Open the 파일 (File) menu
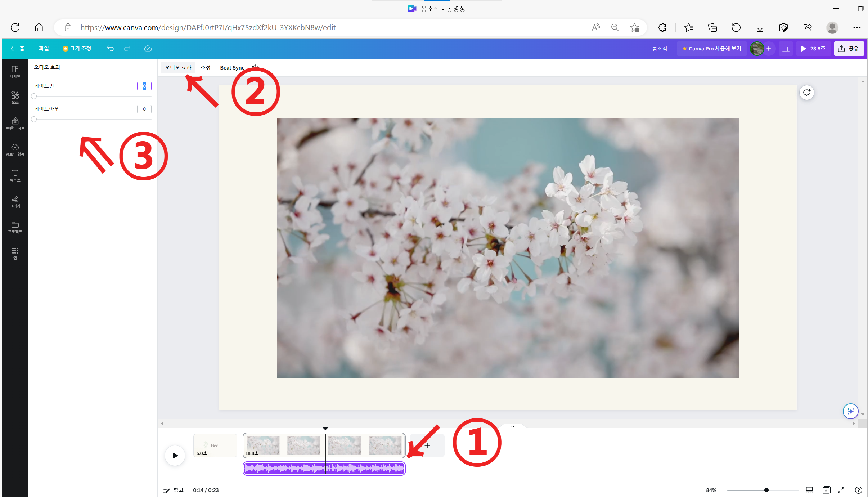The width and height of the screenshot is (868, 497). click(x=44, y=48)
